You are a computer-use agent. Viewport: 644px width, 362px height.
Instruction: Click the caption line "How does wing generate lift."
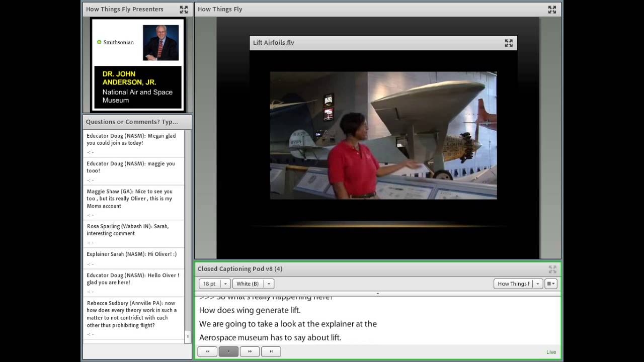pyautogui.click(x=250, y=310)
